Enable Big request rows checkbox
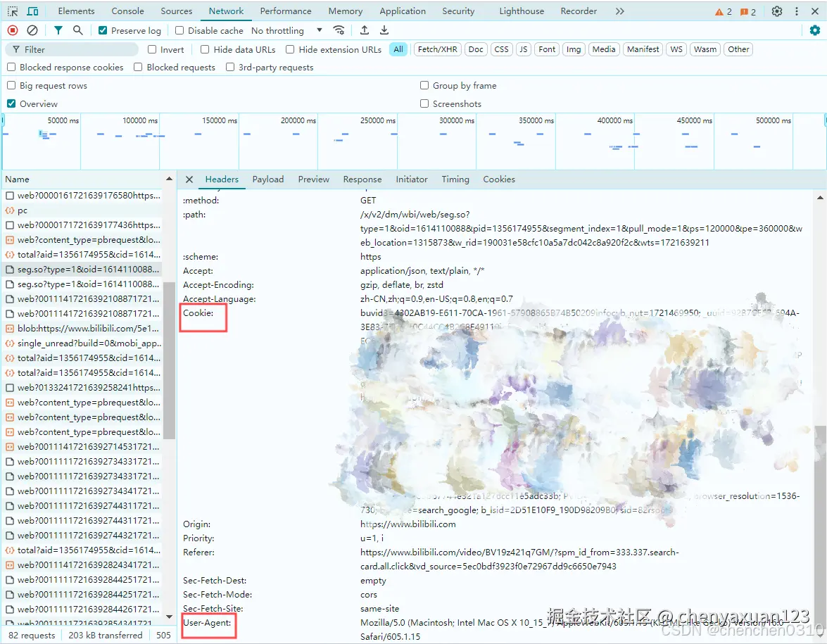Image resolution: width=827 pixels, height=644 pixels. click(11, 85)
